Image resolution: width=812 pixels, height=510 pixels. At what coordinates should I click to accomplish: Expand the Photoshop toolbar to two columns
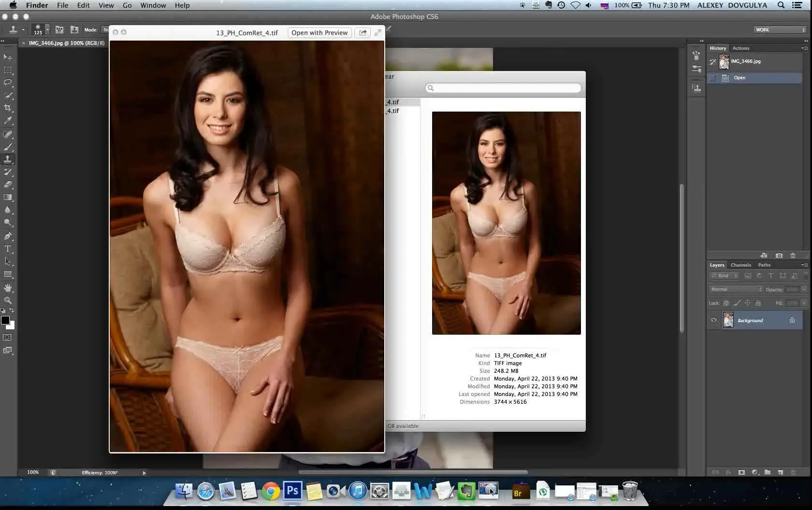coord(3,41)
